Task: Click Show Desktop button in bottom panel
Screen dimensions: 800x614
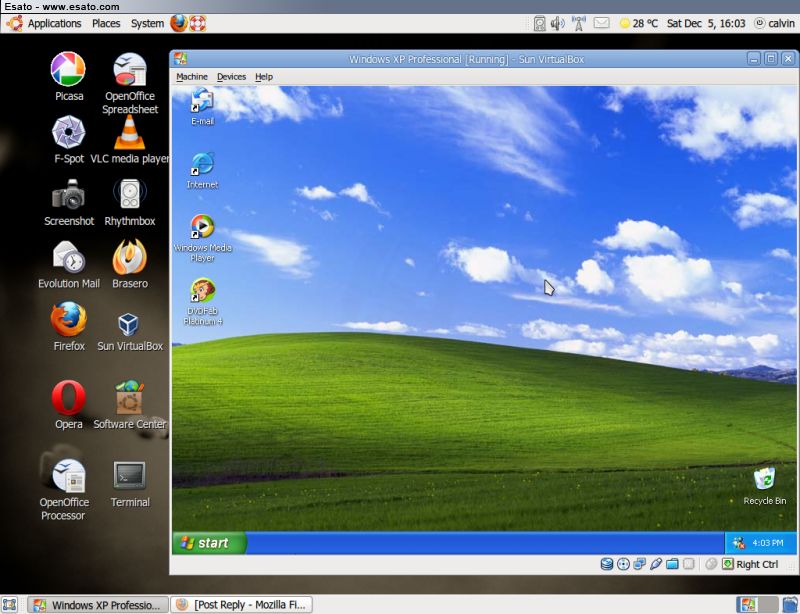Action: [10, 605]
